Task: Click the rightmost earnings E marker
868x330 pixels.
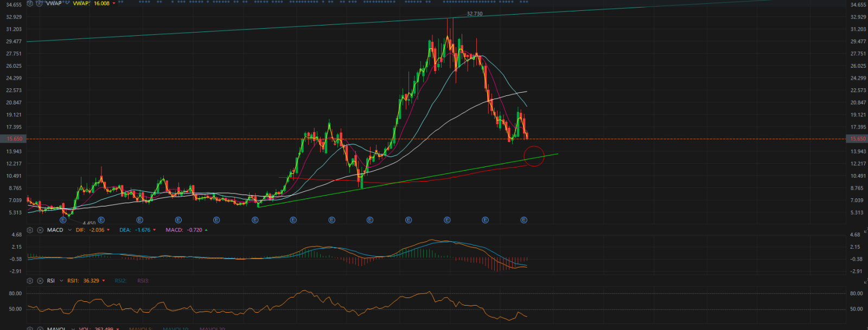Action: (x=524, y=220)
